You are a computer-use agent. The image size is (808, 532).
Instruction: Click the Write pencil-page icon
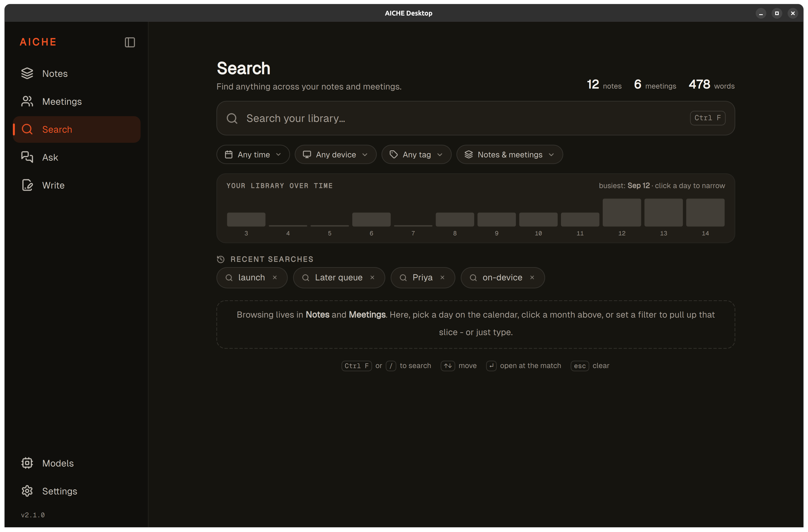27,185
